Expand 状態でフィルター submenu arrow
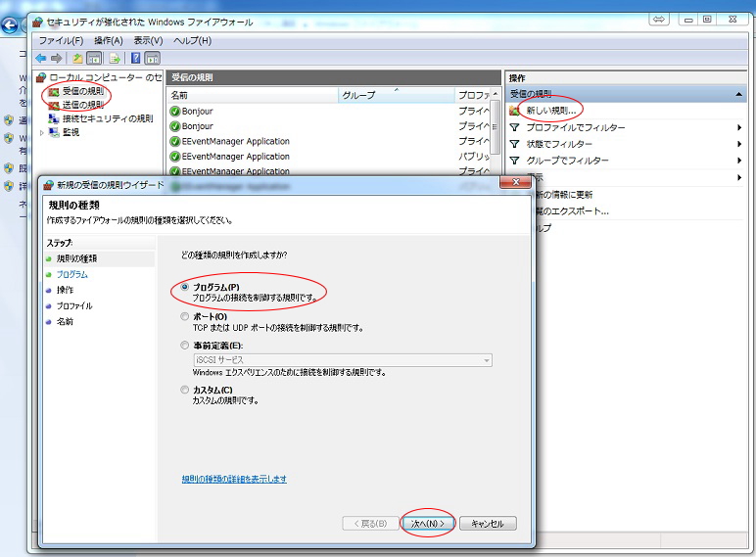The height and width of the screenshot is (557, 756). (x=739, y=144)
